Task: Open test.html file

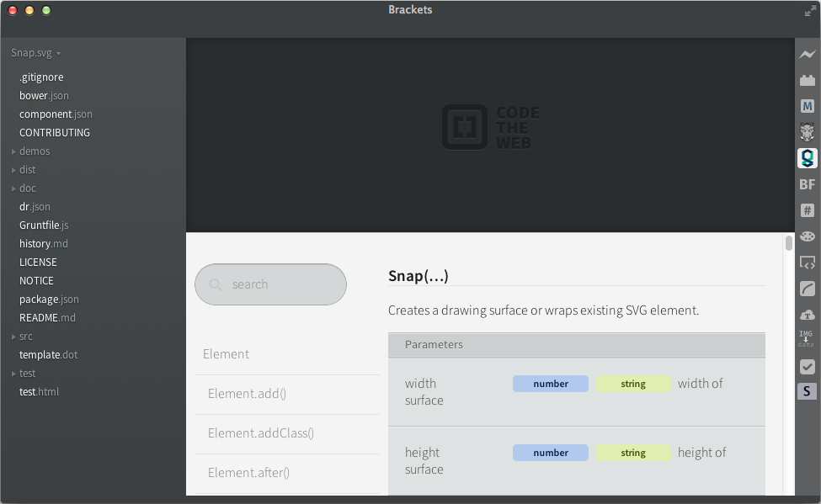Action: (x=40, y=392)
